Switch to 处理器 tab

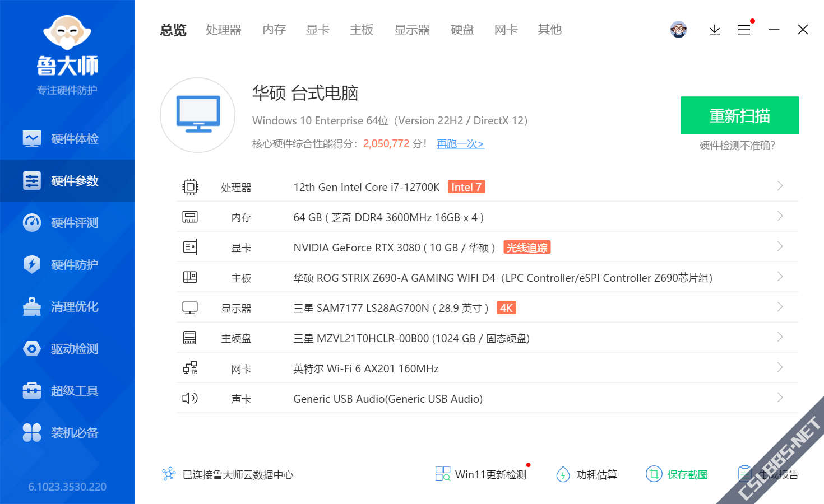[x=224, y=30]
